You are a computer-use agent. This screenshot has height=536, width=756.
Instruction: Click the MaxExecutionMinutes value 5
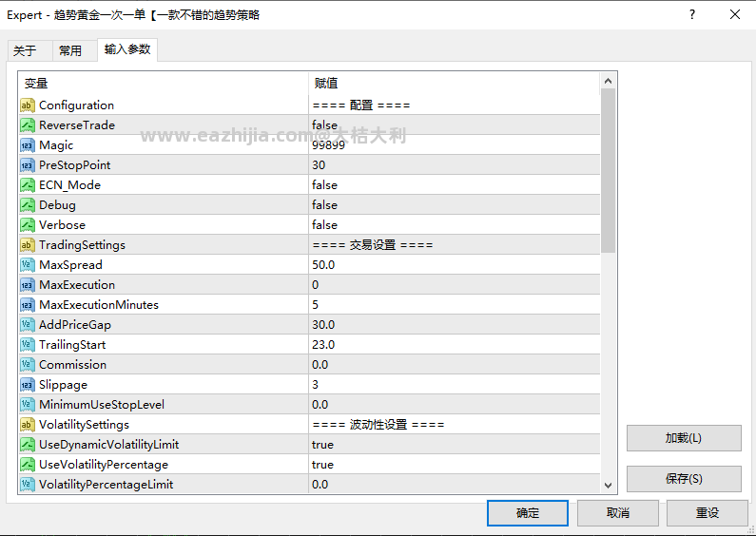coord(316,305)
